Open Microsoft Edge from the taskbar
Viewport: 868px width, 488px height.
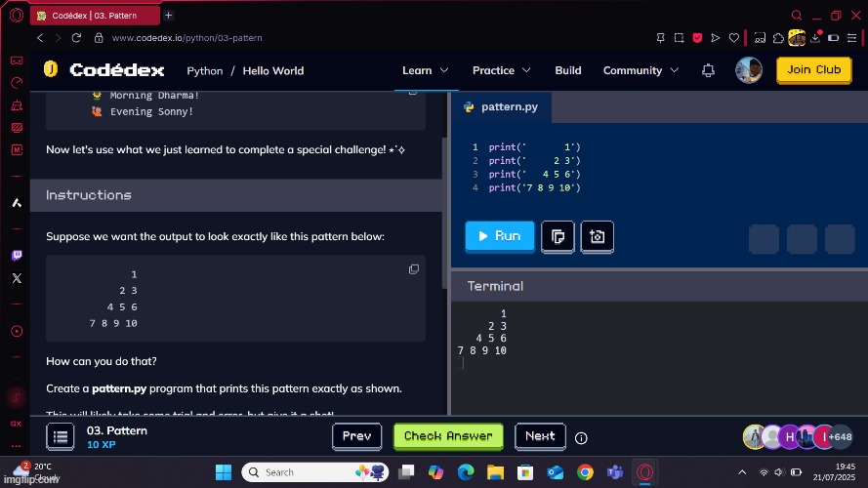pos(466,472)
